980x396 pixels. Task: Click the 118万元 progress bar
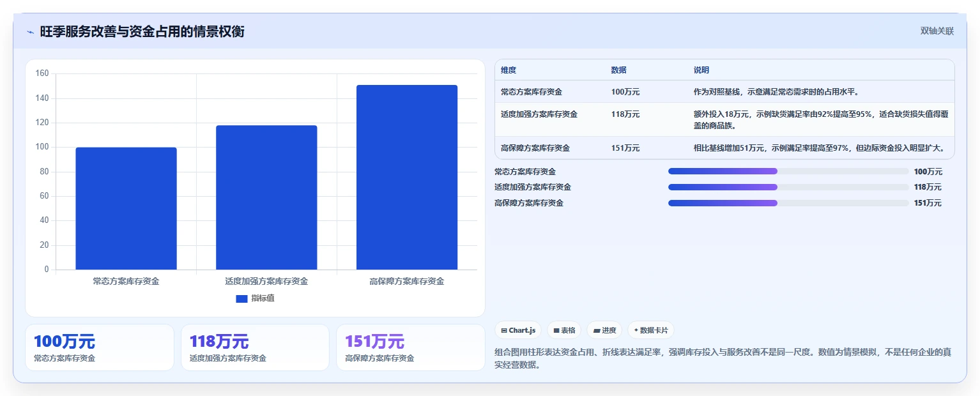click(788, 187)
